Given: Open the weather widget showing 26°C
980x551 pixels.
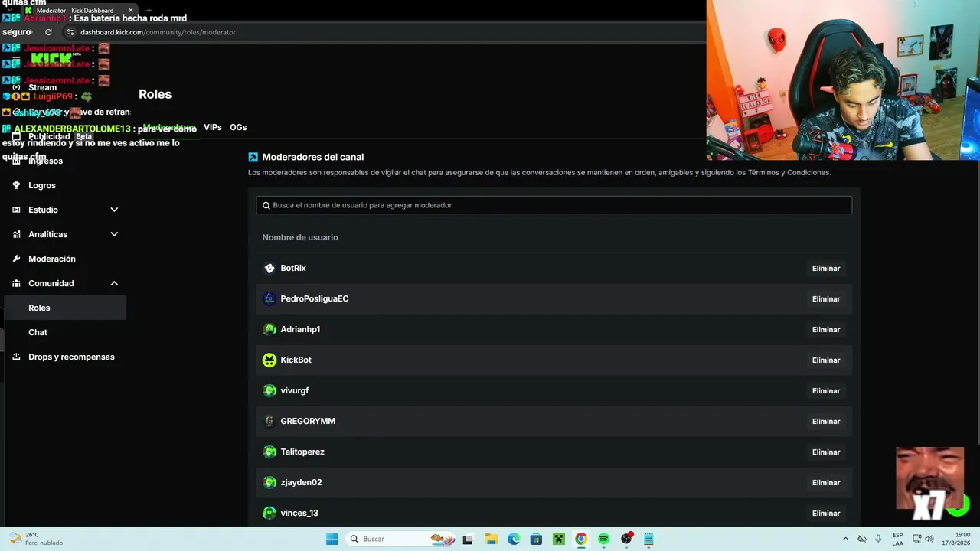Looking at the screenshot, I should 36,539.
